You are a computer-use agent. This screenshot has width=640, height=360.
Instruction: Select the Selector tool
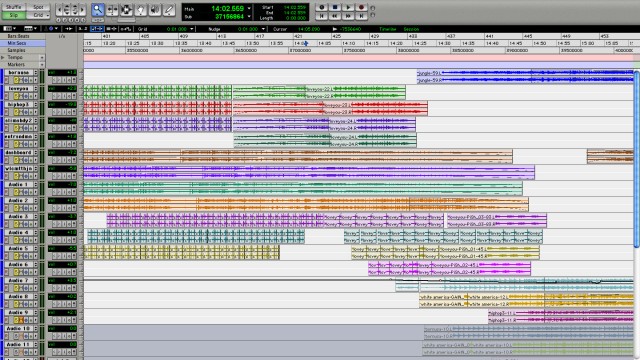pyautogui.click(x=126, y=9)
